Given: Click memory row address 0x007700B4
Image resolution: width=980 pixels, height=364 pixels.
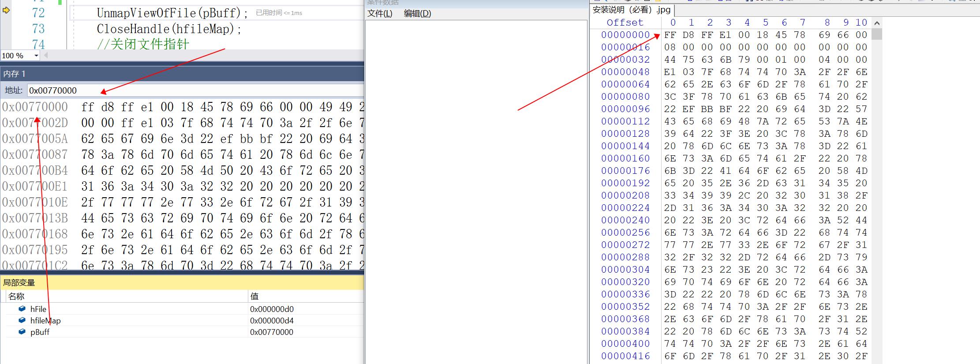Looking at the screenshot, I should pyautogui.click(x=35, y=170).
